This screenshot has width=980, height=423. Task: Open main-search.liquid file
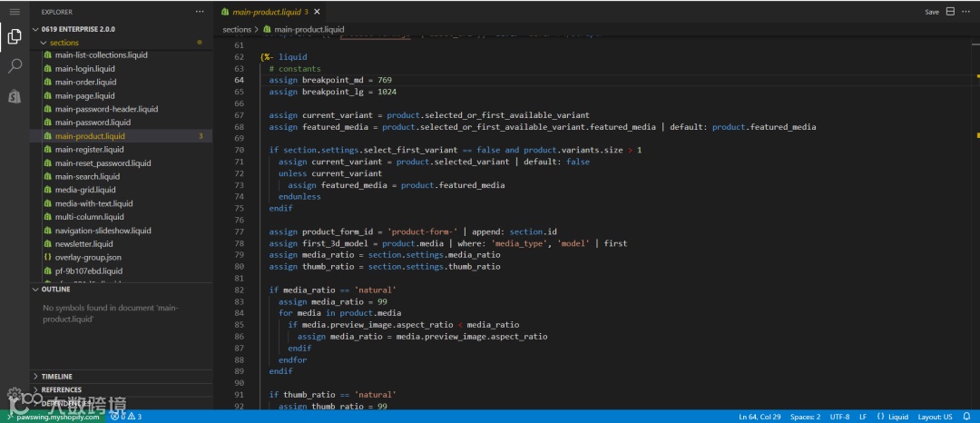[87, 176]
